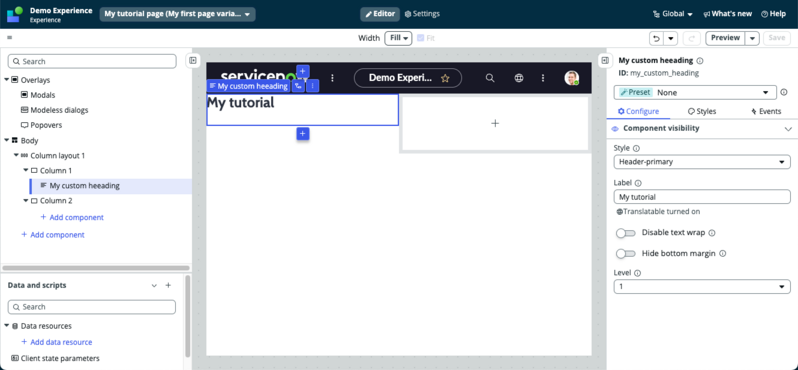Select Client state parameters item
The height and width of the screenshot is (370, 798).
[x=55, y=358]
